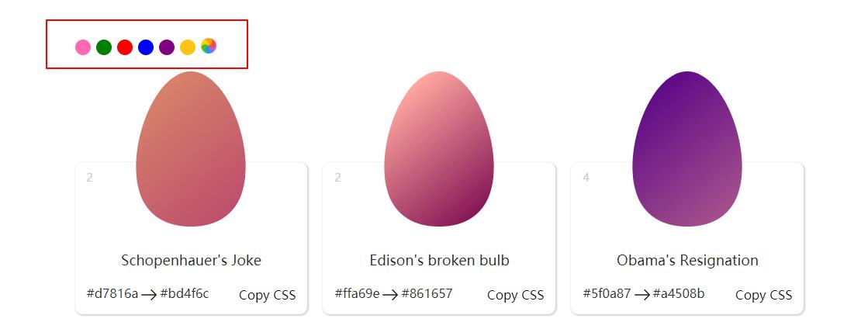Click the yellow color filter dot

[188, 47]
